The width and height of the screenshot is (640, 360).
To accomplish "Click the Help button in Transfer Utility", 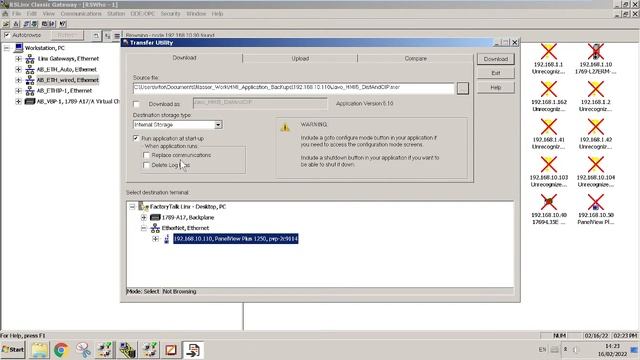I will click(x=496, y=88).
